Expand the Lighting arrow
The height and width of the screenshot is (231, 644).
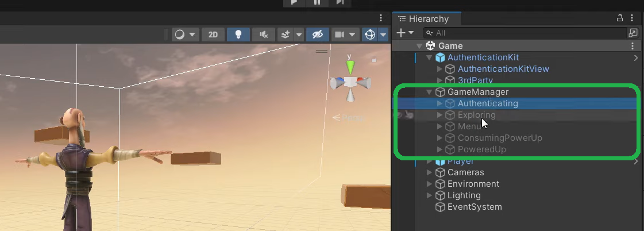coord(429,195)
